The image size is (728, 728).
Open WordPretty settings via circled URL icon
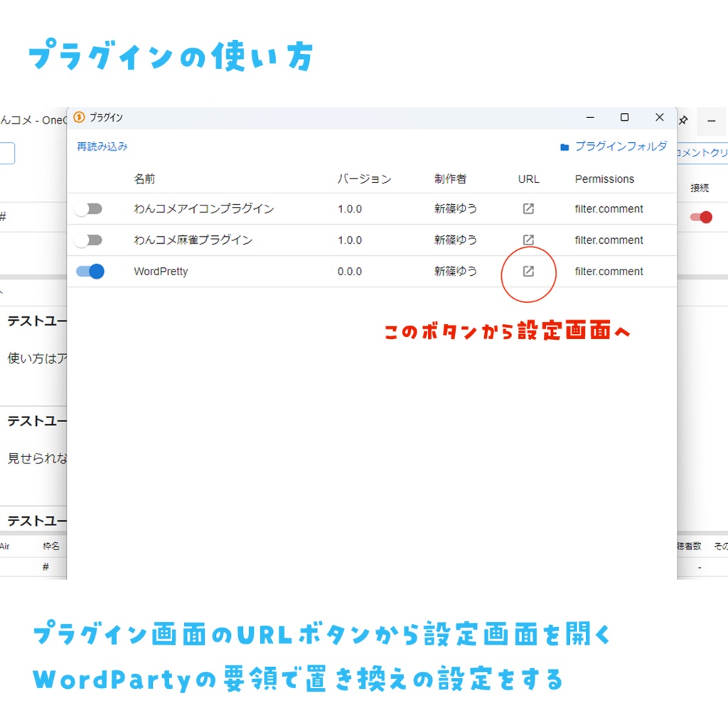point(528,271)
